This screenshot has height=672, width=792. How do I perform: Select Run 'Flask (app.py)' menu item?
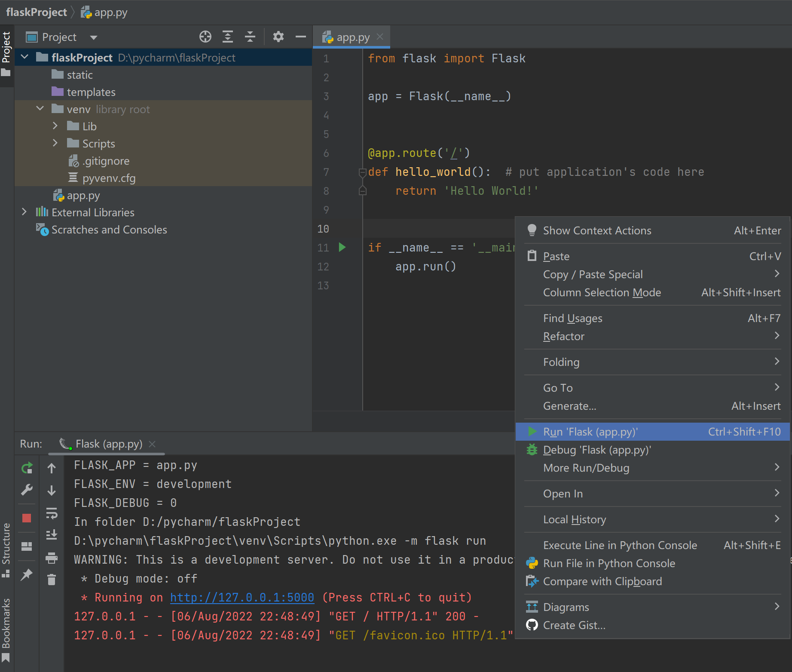(653, 432)
